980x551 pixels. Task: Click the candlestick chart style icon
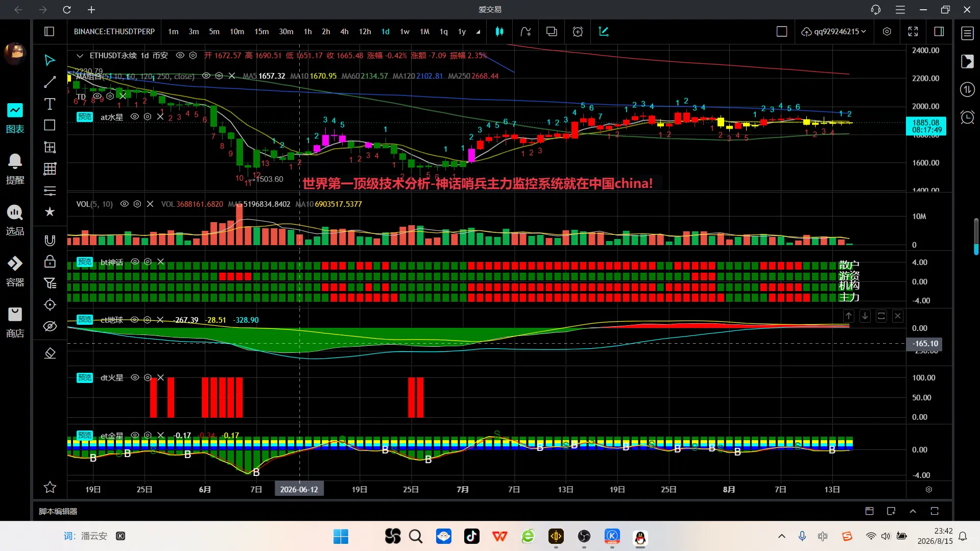click(499, 32)
